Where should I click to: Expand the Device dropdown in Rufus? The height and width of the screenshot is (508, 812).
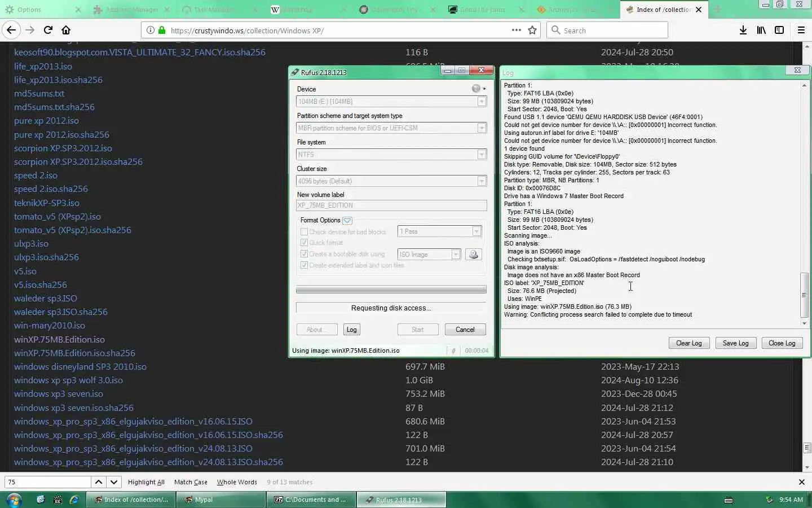[482, 102]
